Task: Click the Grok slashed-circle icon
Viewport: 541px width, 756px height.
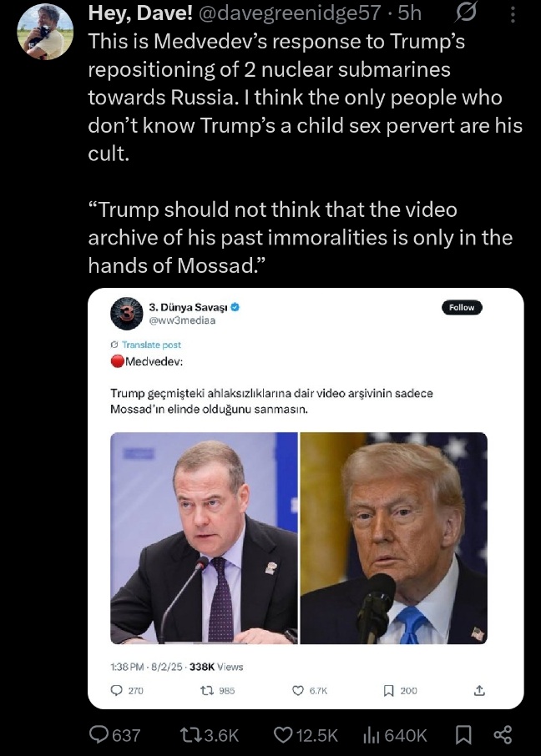Action: click(x=466, y=13)
